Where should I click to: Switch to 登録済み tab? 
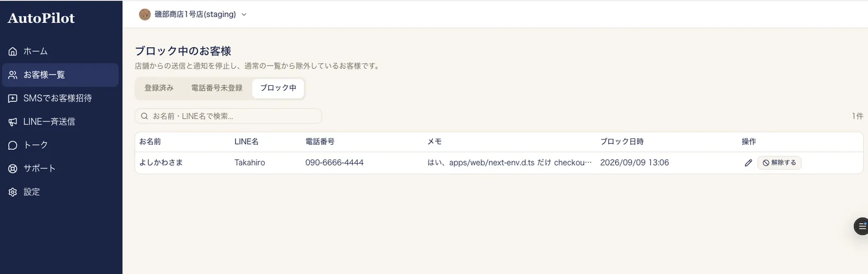(x=159, y=88)
